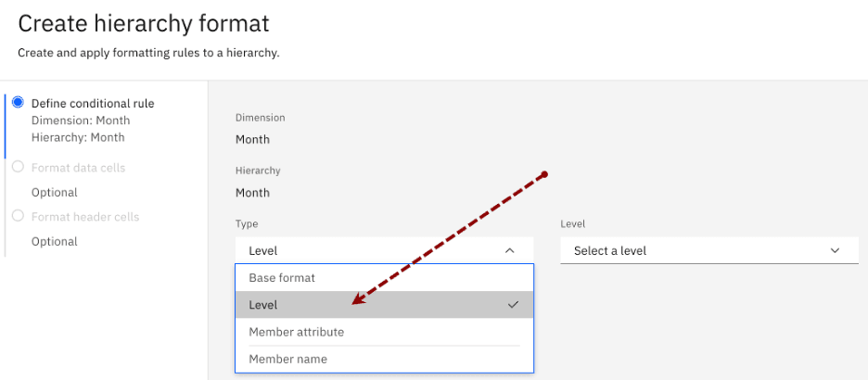Choose the highlighted Level option in list
This screenshot has width=868, height=380.
(263, 305)
